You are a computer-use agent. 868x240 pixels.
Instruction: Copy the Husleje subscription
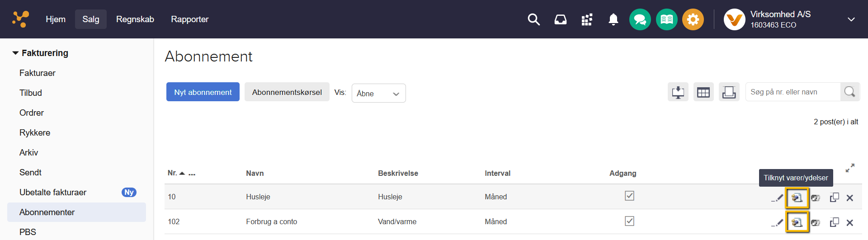[834, 198]
